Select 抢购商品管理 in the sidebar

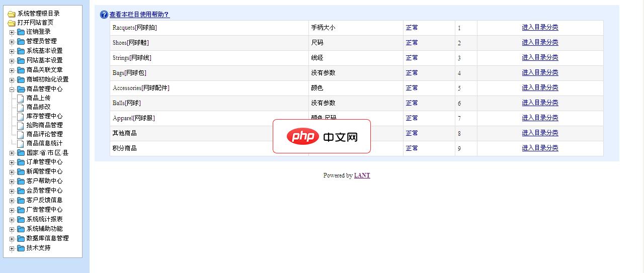pyautogui.click(x=44, y=125)
